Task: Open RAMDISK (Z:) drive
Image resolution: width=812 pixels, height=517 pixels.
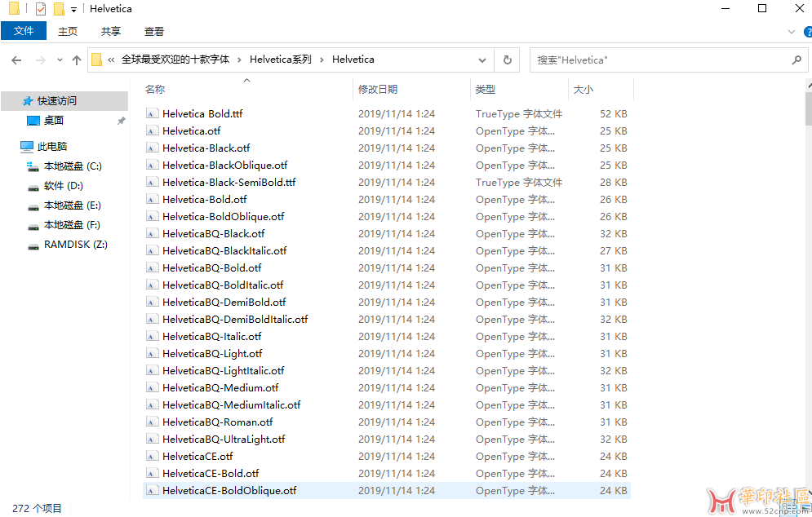Action: [x=76, y=245]
